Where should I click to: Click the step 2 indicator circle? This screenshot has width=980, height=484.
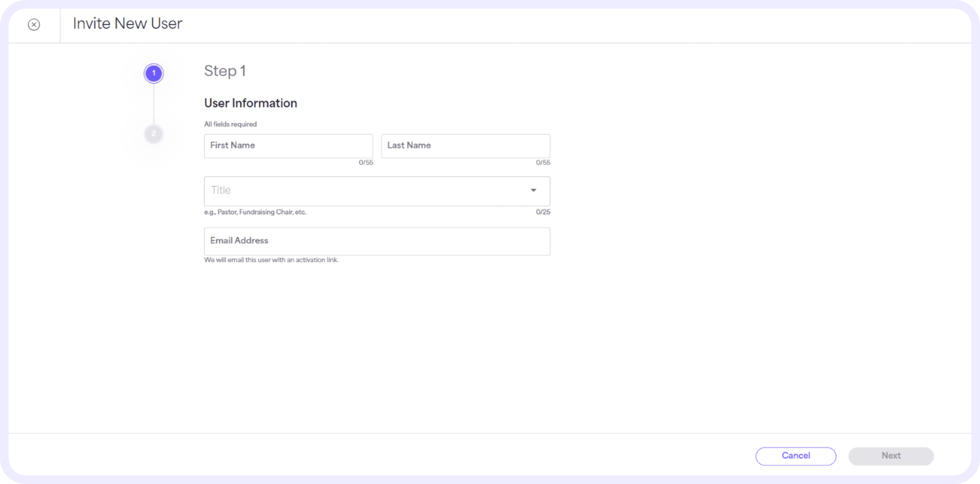(154, 134)
